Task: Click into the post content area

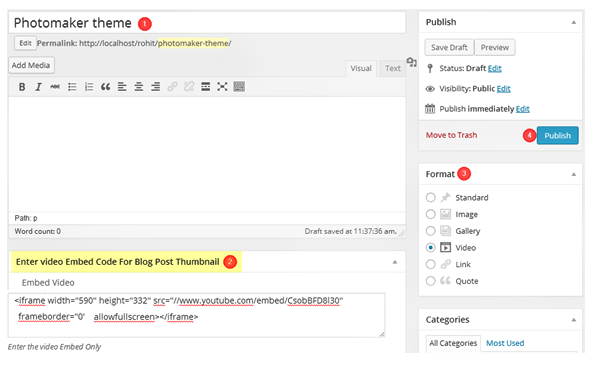Action: (207, 154)
